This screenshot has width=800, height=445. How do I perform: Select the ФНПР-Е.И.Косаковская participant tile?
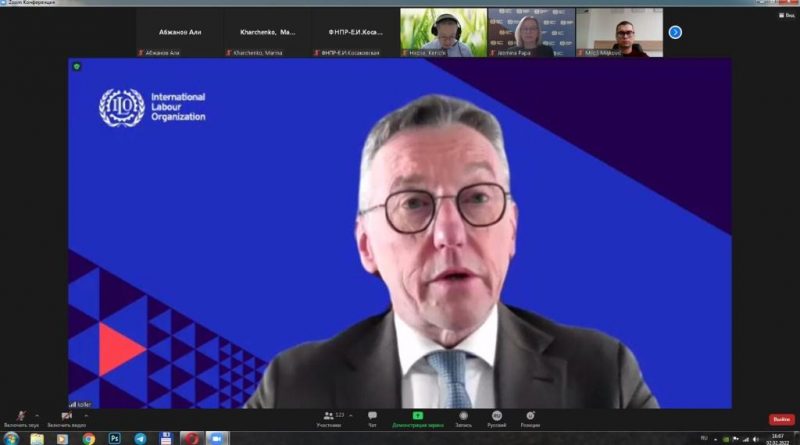pos(356,32)
